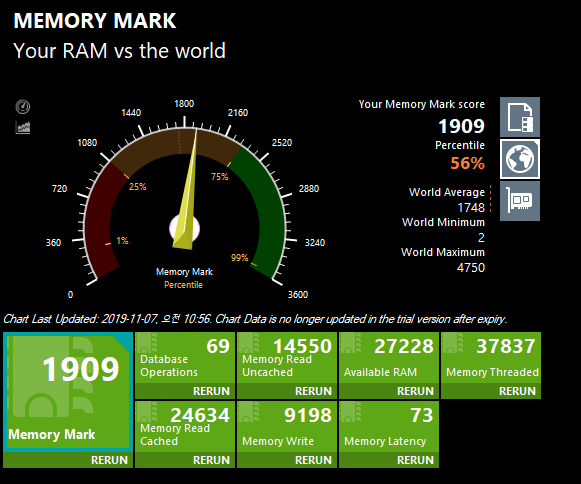
Task: Rerun the Memory Latency test
Action: 415,460
